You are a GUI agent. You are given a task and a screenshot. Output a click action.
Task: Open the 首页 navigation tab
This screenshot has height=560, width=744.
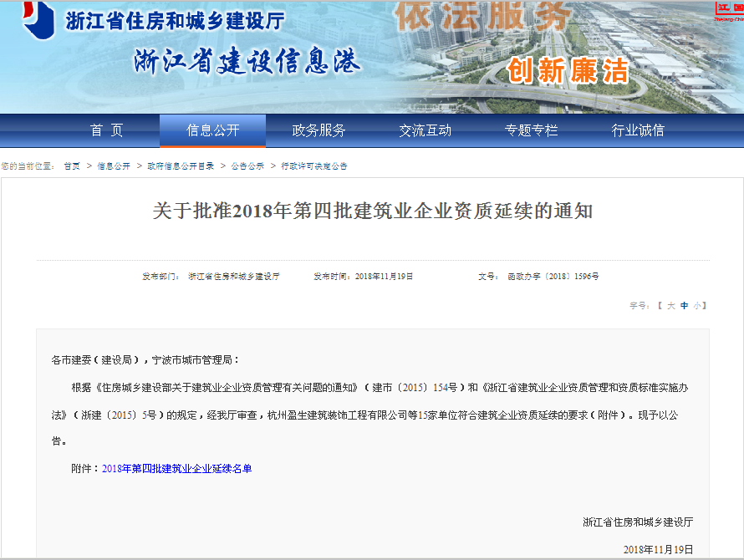click(106, 130)
